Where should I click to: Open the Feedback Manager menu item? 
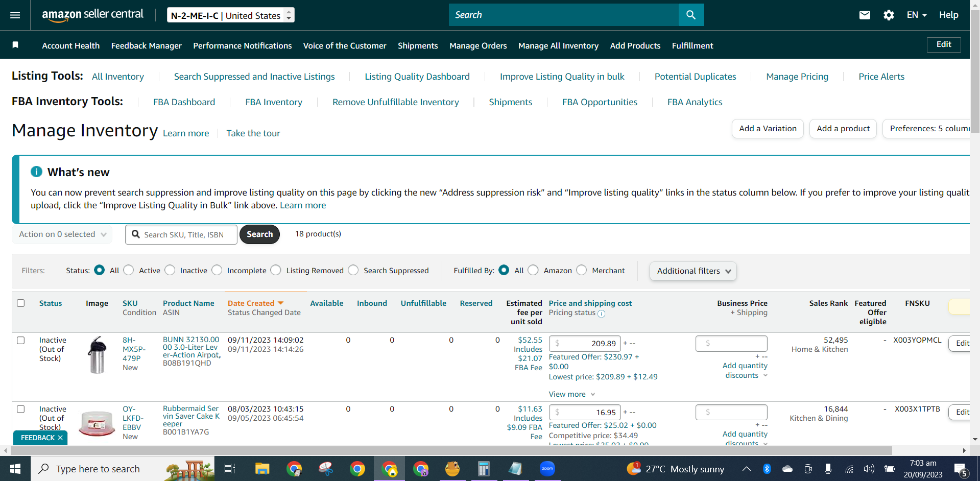click(147, 45)
